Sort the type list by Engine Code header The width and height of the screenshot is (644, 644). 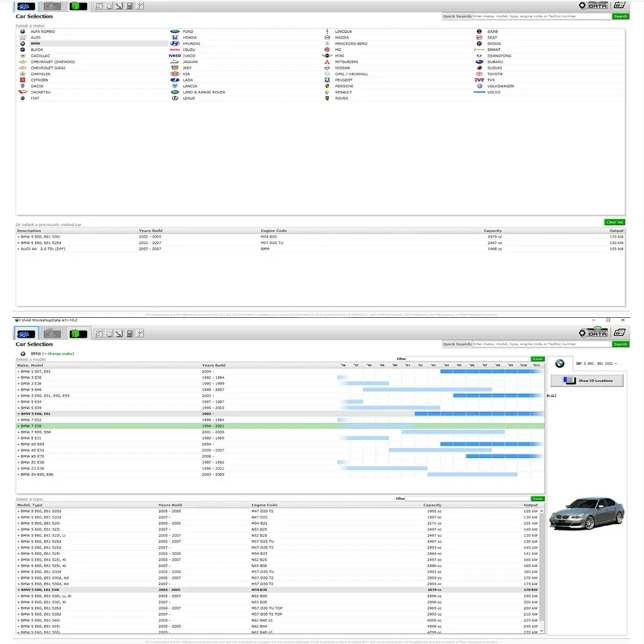pos(264,505)
